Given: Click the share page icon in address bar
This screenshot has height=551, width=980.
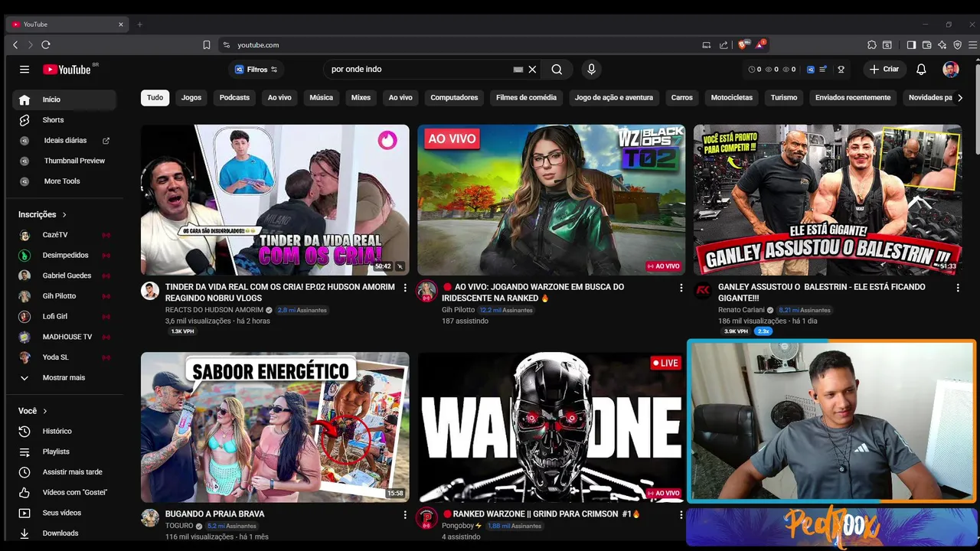Looking at the screenshot, I should [724, 45].
